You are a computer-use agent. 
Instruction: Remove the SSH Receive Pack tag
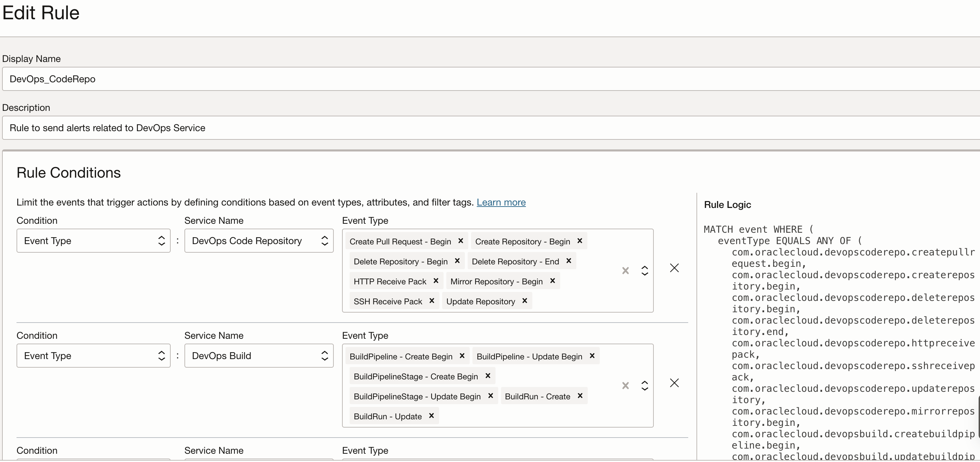tap(432, 301)
